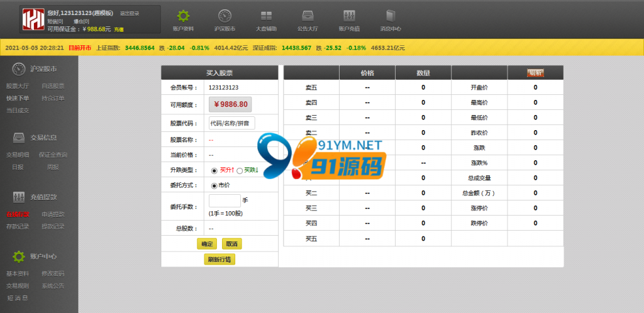The height and width of the screenshot is (313, 644).
Task: Open 周报 report in sidebar
Action: coord(53,167)
